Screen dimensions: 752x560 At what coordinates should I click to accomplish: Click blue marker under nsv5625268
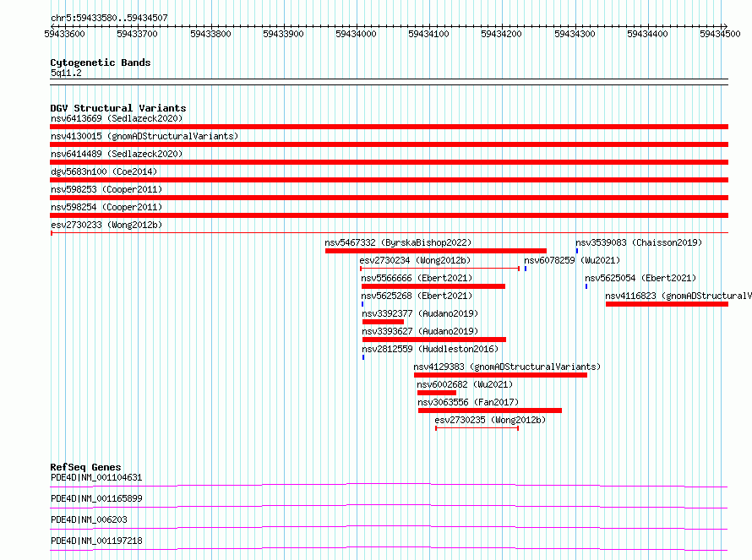click(362, 304)
